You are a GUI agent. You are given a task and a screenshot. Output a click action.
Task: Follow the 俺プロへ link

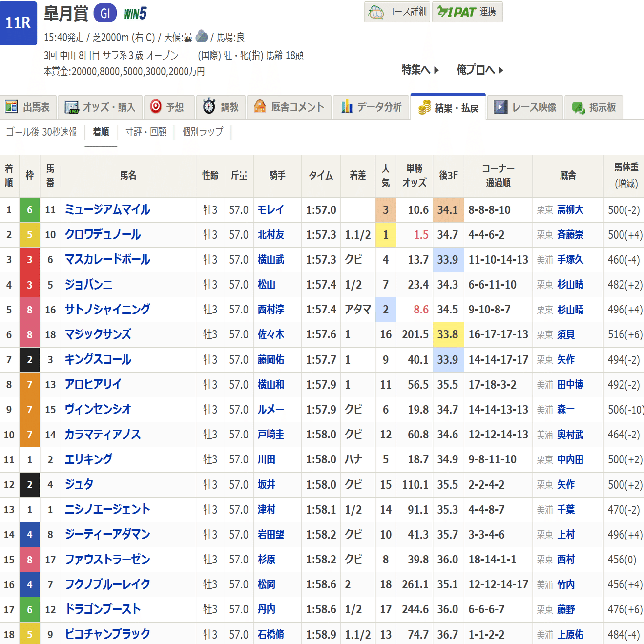[x=480, y=70]
